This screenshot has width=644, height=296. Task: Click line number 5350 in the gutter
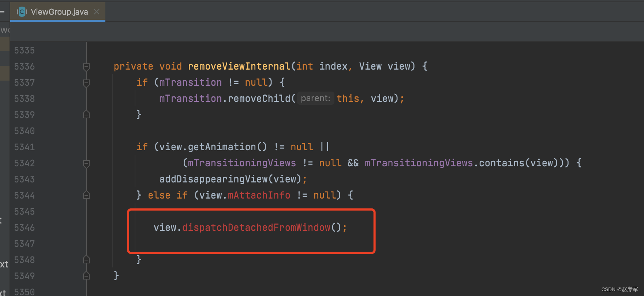tap(25, 292)
